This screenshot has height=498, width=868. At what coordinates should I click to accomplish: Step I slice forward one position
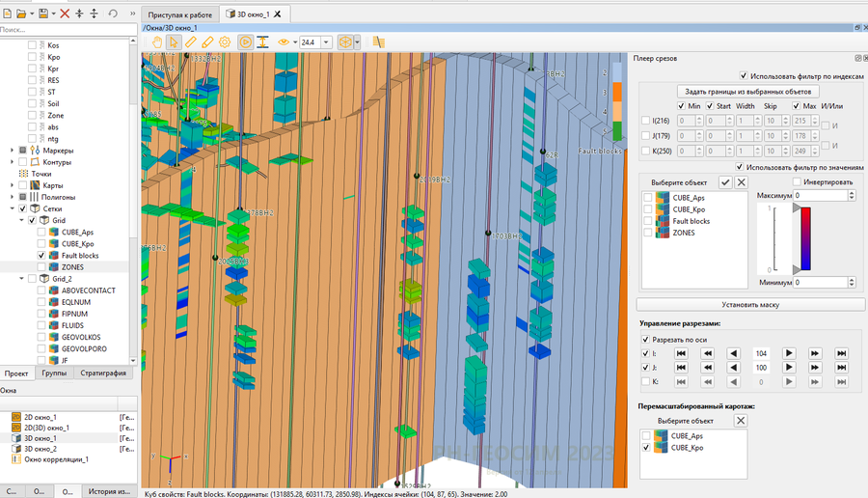point(788,354)
